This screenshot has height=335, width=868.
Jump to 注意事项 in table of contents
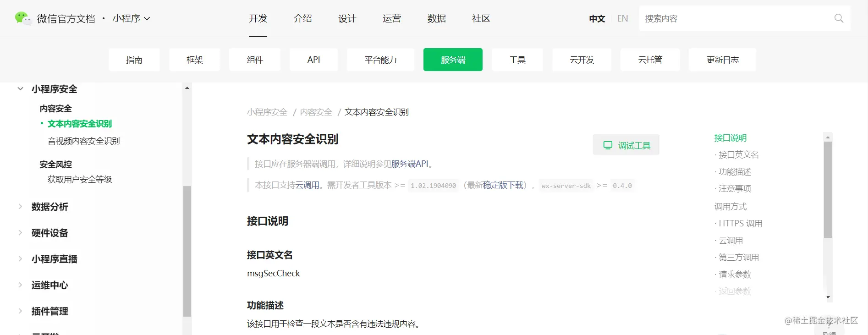point(735,189)
